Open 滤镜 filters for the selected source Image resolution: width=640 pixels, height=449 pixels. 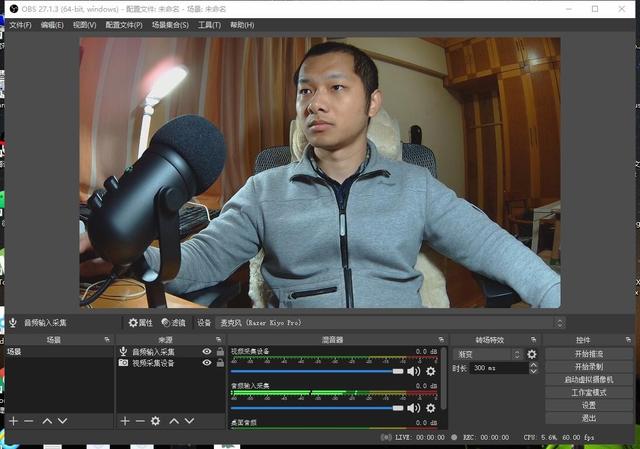[174, 323]
